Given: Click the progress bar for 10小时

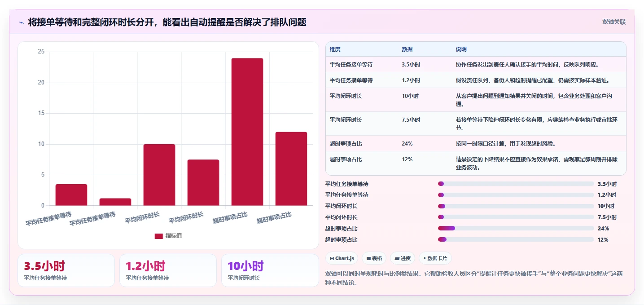Looking at the screenshot, I should 516,206.
